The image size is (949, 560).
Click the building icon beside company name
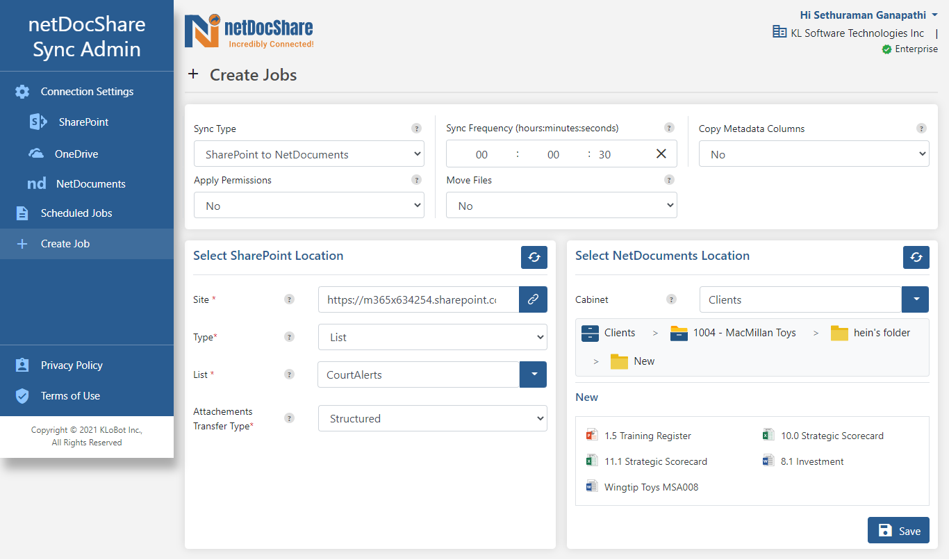(x=779, y=32)
